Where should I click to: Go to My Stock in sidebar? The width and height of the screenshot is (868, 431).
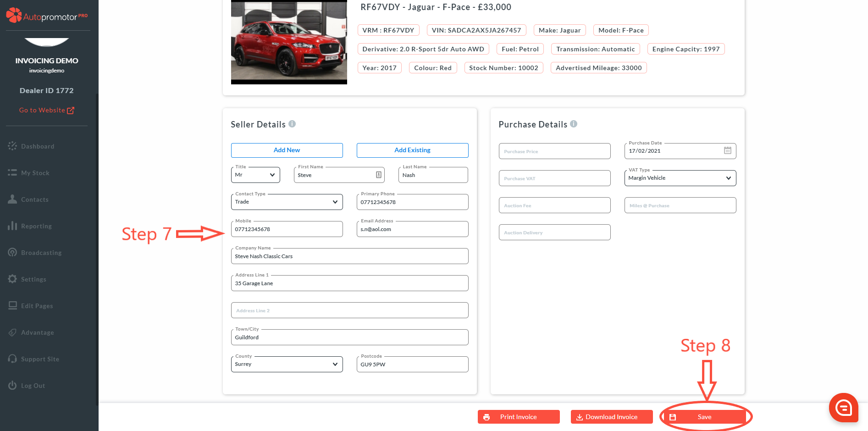(35, 173)
